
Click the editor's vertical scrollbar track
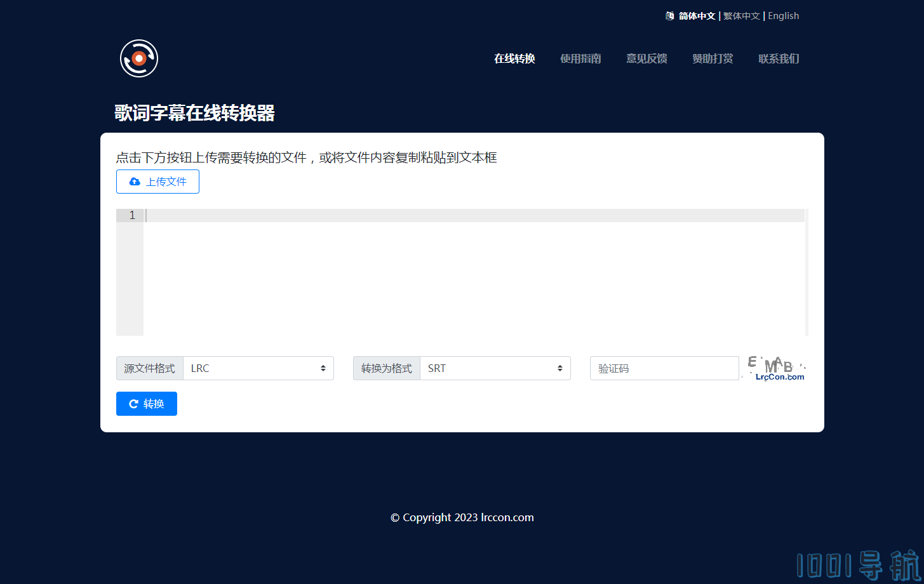pos(807,273)
